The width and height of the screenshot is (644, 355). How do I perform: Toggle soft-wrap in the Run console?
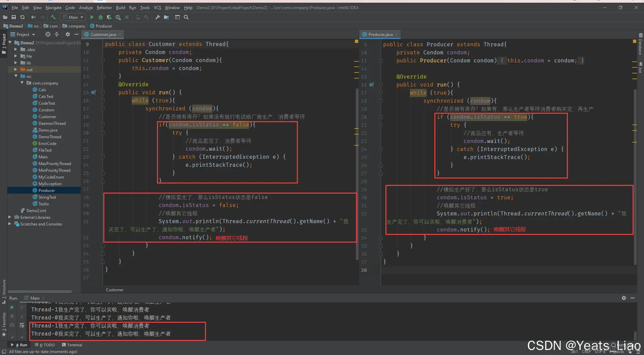coord(22,325)
